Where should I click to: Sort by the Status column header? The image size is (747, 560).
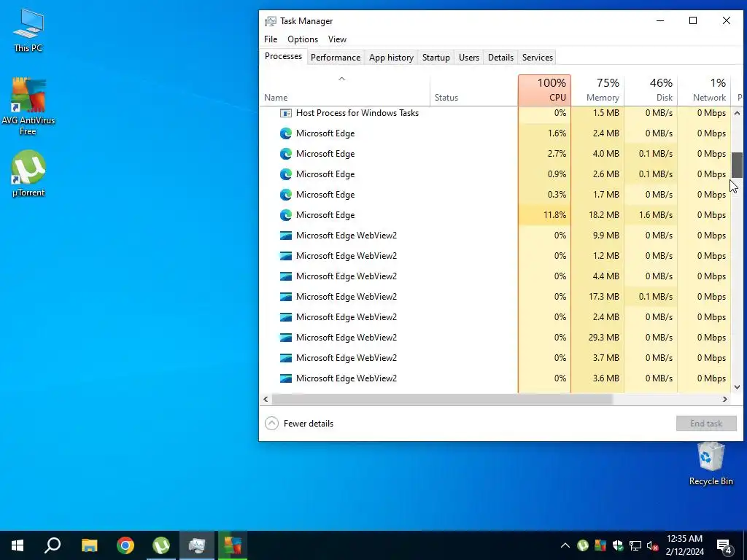[x=473, y=90]
